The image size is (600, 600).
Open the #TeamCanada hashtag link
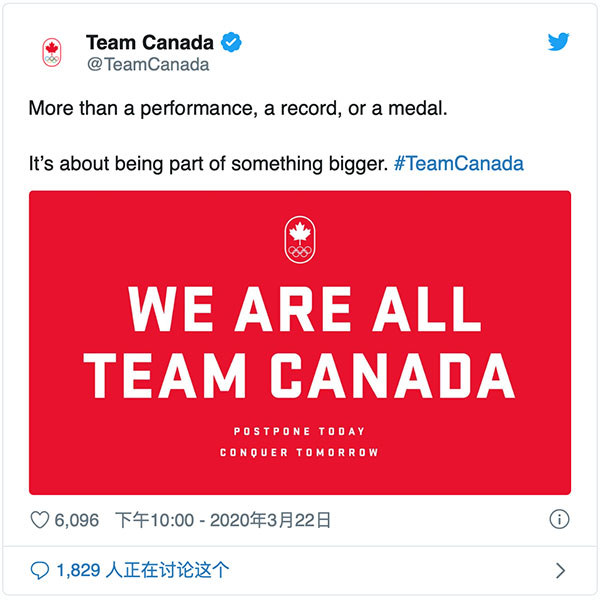(458, 164)
